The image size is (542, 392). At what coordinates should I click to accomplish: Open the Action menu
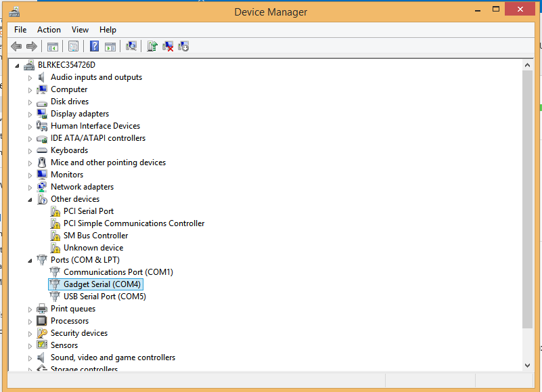49,30
